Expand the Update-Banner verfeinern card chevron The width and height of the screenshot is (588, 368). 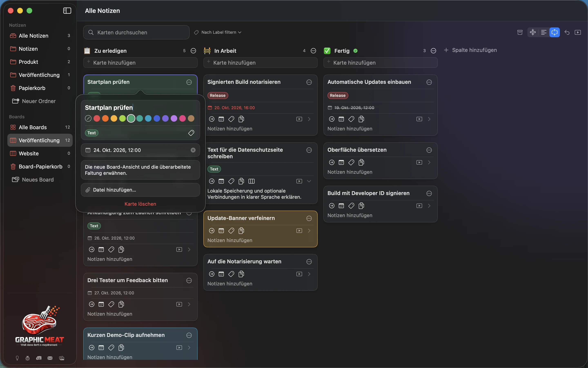tap(309, 230)
